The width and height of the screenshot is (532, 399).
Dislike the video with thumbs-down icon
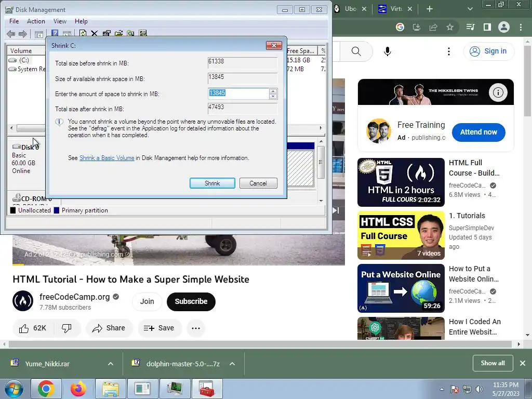click(67, 328)
